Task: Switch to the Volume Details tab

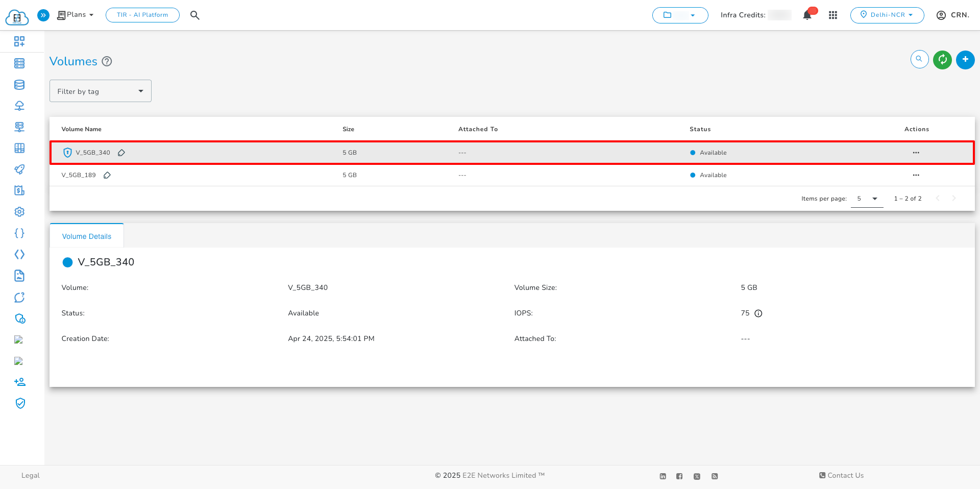Action: 86,236
